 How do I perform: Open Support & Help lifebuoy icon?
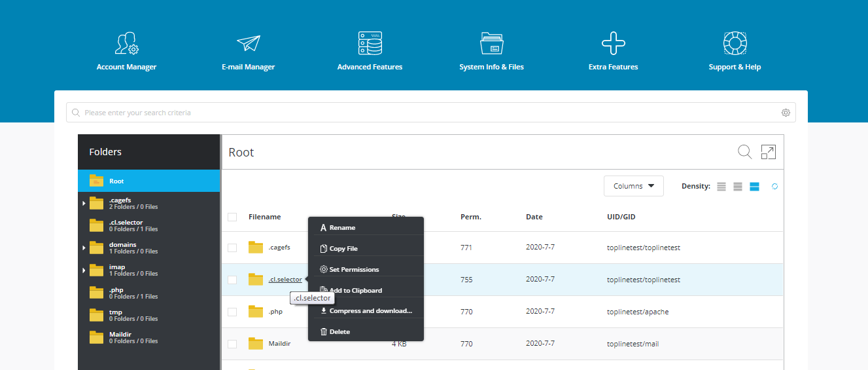735,43
